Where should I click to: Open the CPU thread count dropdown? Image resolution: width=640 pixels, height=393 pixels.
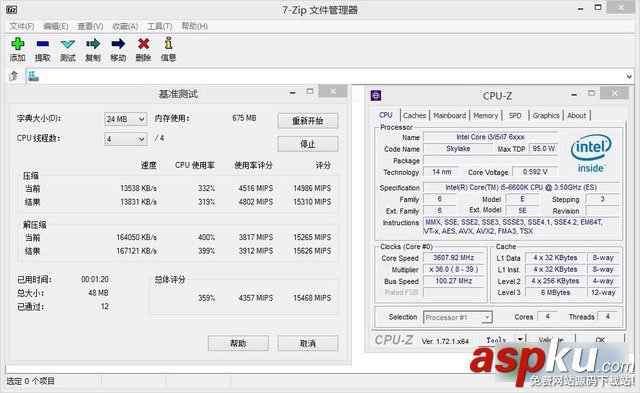[125, 139]
